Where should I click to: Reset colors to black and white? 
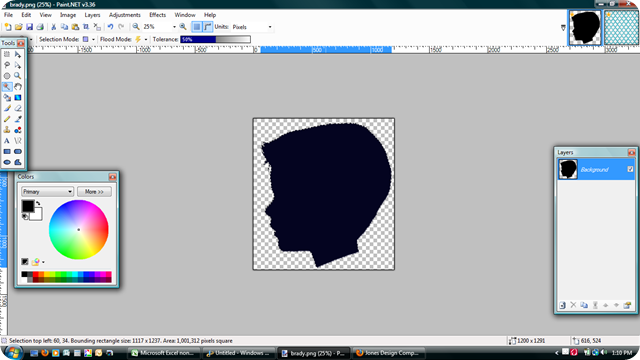click(25, 217)
